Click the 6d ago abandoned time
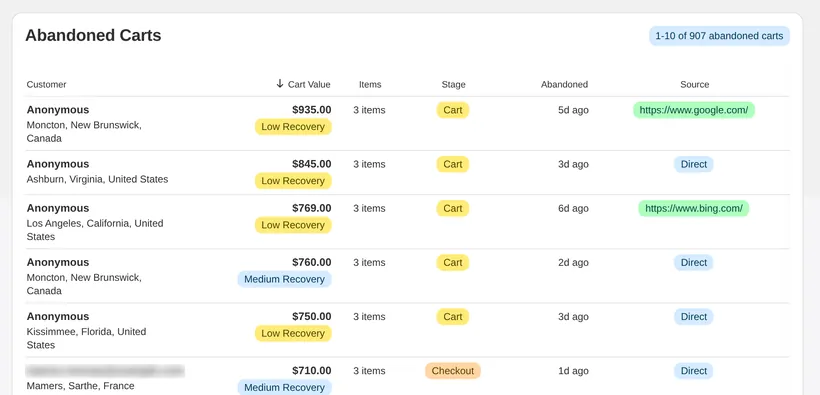This screenshot has height=395, width=820. pyautogui.click(x=573, y=208)
